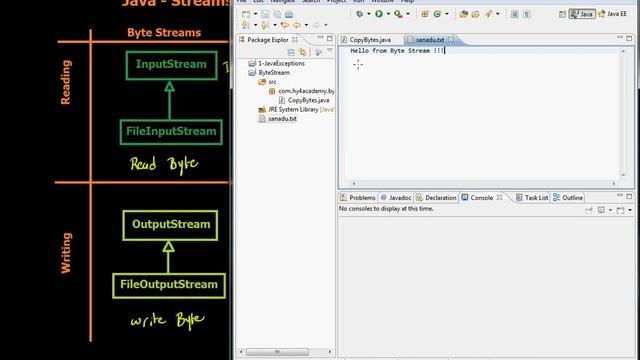Open the Outline tab
Screen dimensions: 640x360
[x=568, y=198]
